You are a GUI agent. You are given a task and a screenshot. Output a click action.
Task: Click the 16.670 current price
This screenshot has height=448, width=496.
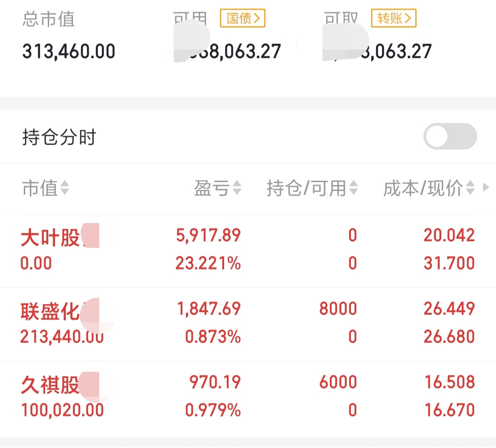coord(450,410)
